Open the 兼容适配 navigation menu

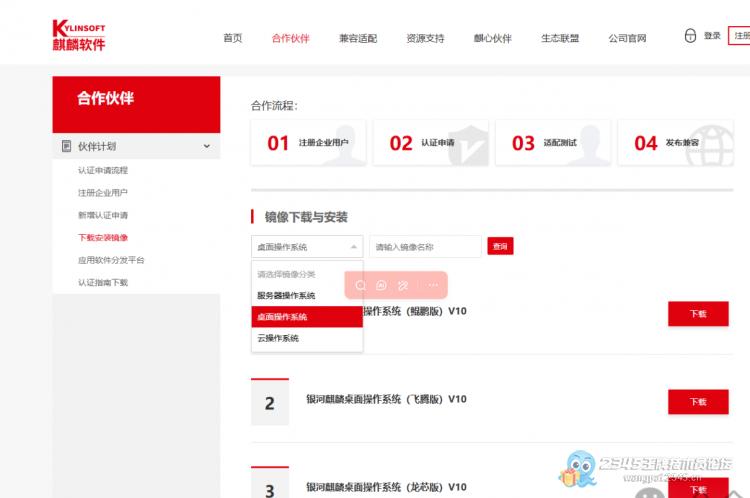pos(358,38)
